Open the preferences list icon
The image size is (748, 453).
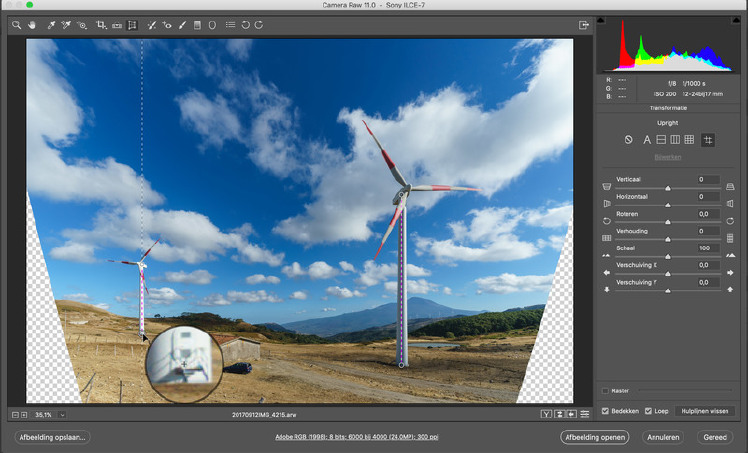[x=230, y=25]
